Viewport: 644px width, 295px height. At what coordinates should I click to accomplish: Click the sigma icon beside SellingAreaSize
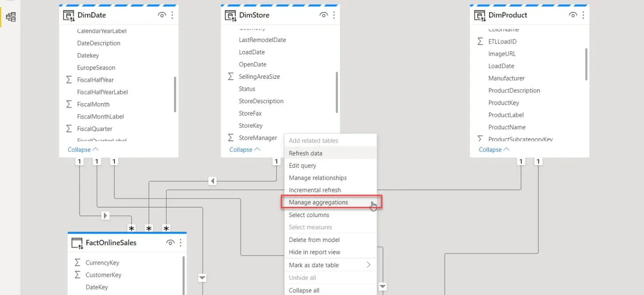230,76
